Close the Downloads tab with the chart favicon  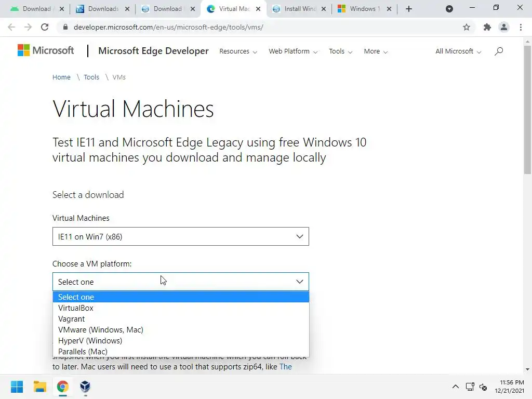[x=127, y=9]
